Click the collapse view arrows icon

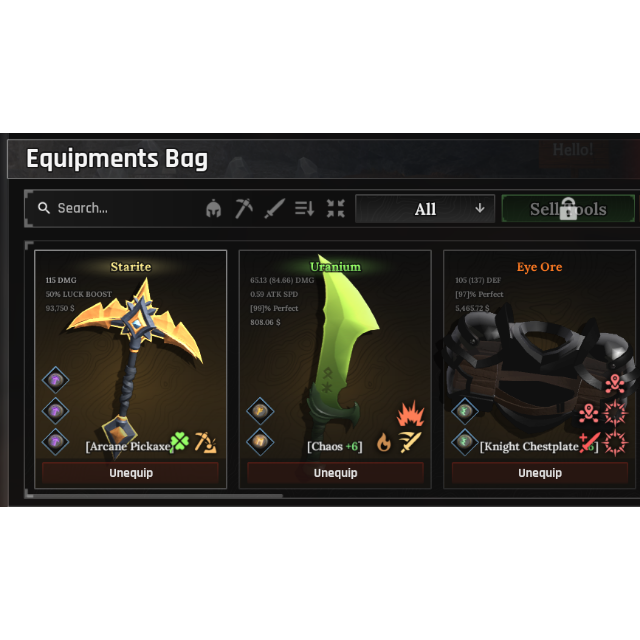[336, 209]
